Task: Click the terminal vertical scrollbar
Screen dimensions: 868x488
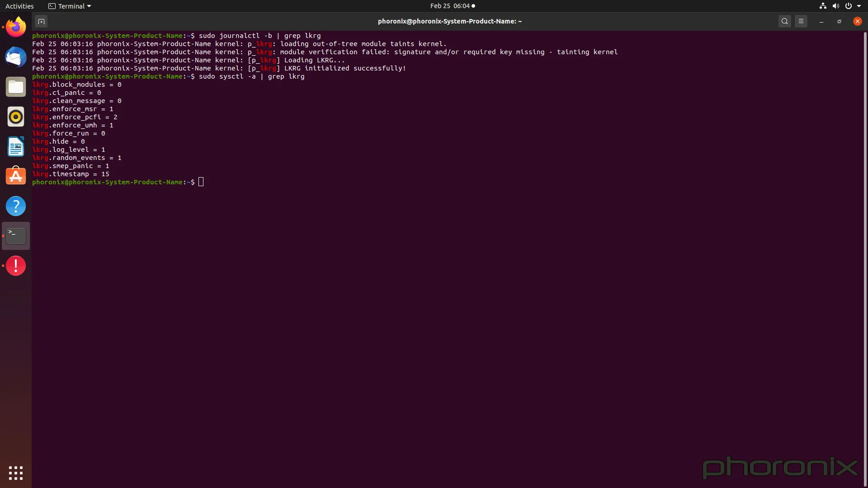Action: (x=865, y=259)
